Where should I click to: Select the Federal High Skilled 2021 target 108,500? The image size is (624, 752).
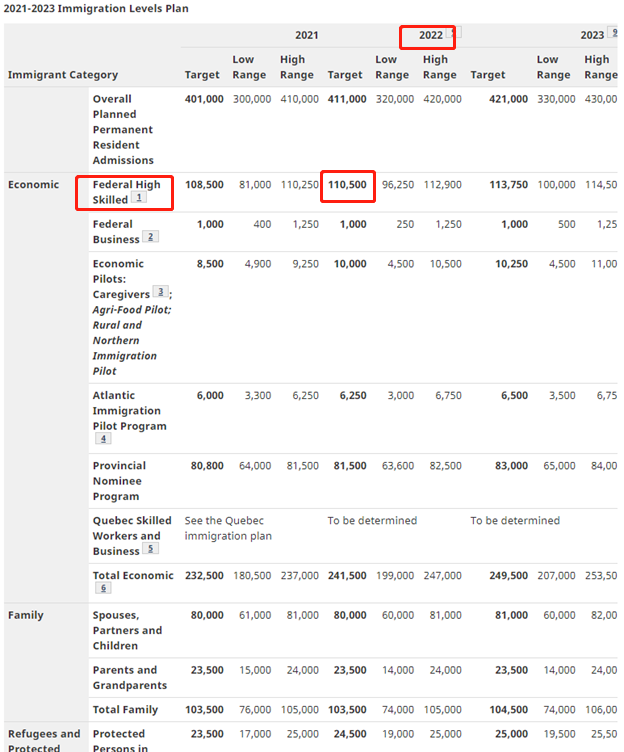[x=204, y=185]
